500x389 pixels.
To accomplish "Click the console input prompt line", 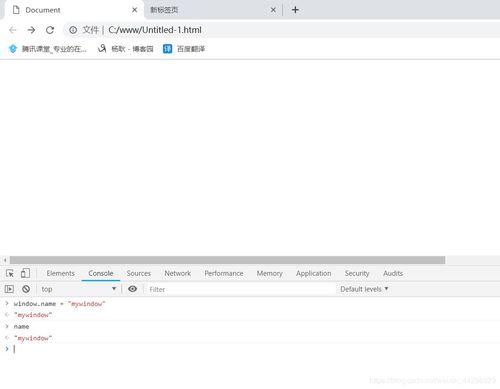I will pos(250,349).
